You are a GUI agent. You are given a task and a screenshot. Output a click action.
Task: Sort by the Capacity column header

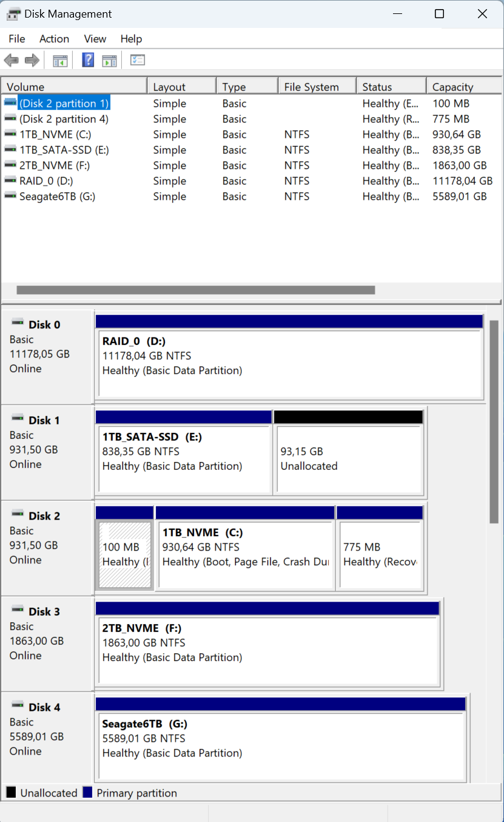[x=465, y=87]
